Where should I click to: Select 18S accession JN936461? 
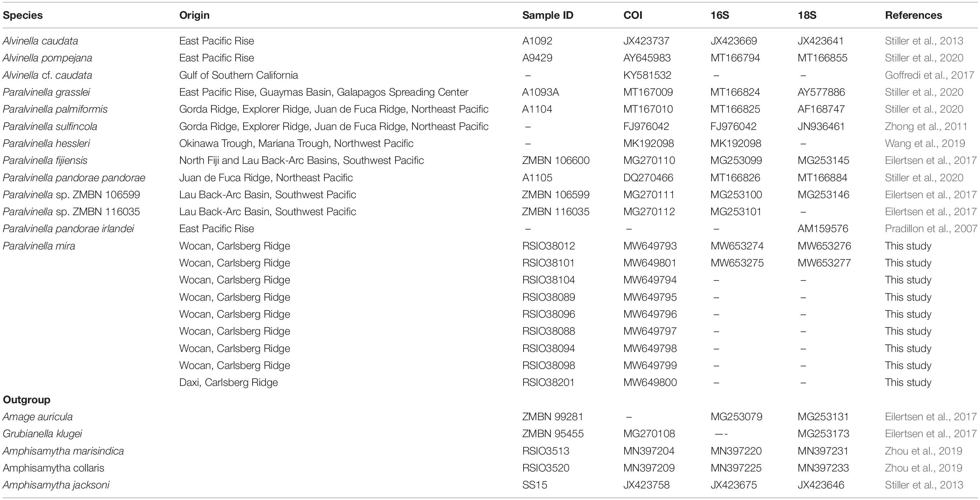tap(821, 126)
